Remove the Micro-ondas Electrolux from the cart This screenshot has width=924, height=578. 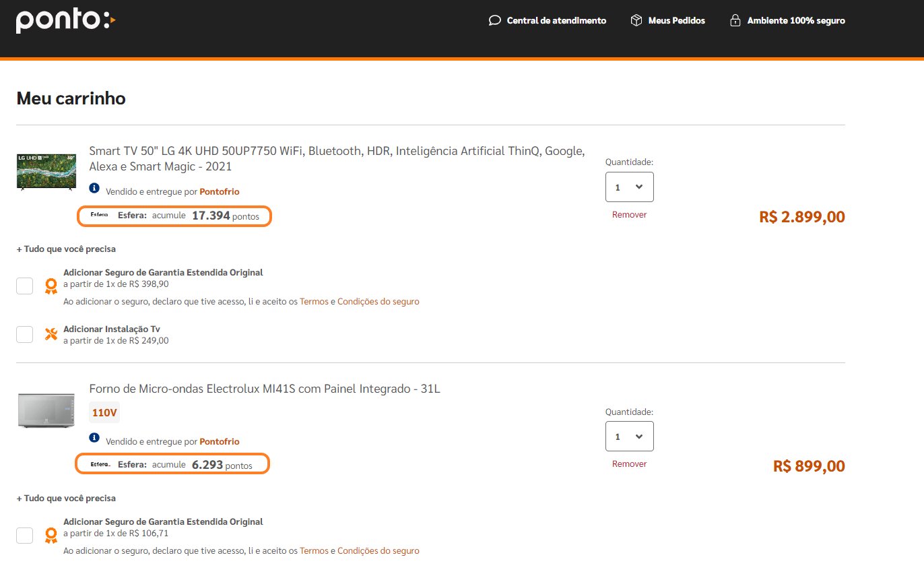point(629,464)
